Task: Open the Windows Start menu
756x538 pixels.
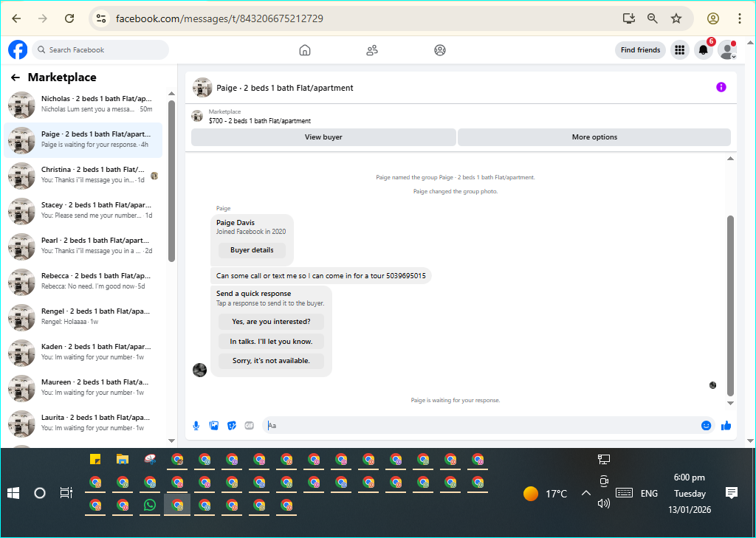Action: [x=13, y=493]
